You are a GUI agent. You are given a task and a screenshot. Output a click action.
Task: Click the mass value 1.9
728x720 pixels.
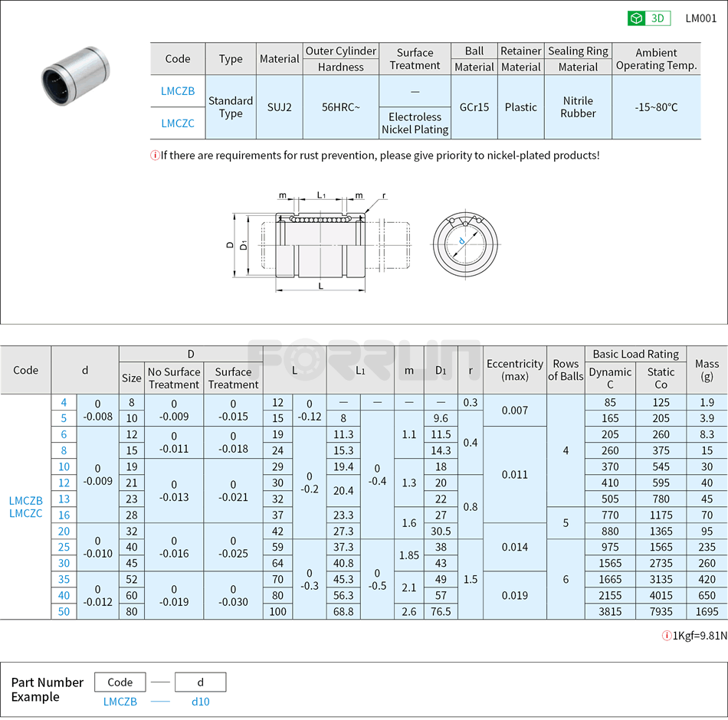tap(707, 402)
